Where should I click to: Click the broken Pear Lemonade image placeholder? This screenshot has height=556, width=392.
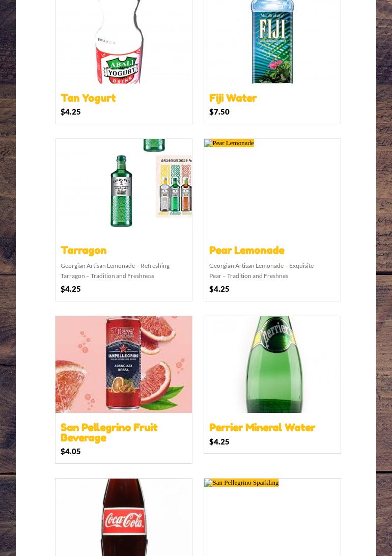coord(229,143)
